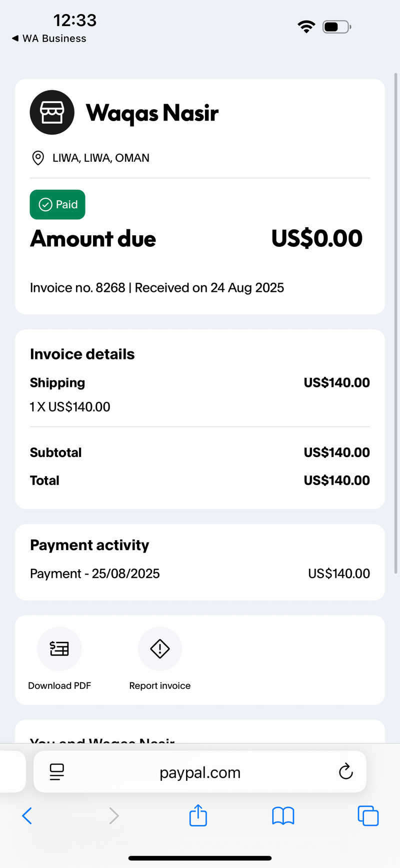Tap the merchant storefront avatar icon
This screenshot has width=400, height=868.
52,112
